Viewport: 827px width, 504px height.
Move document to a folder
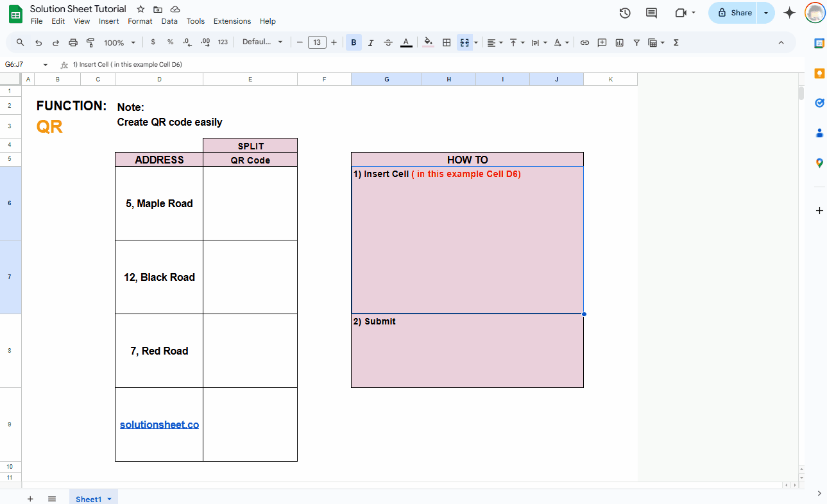click(x=158, y=9)
